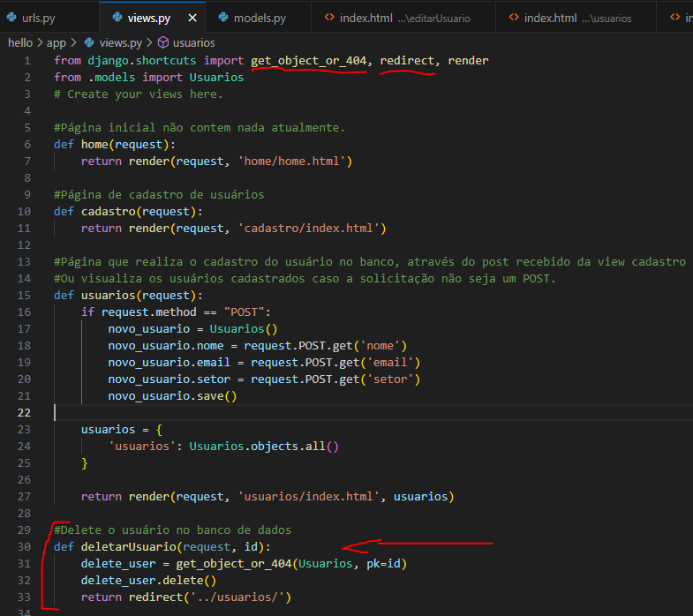The width and height of the screenshot is (693, 616).
Task: Click the Python icon on models.py tab
Action: 222,18
